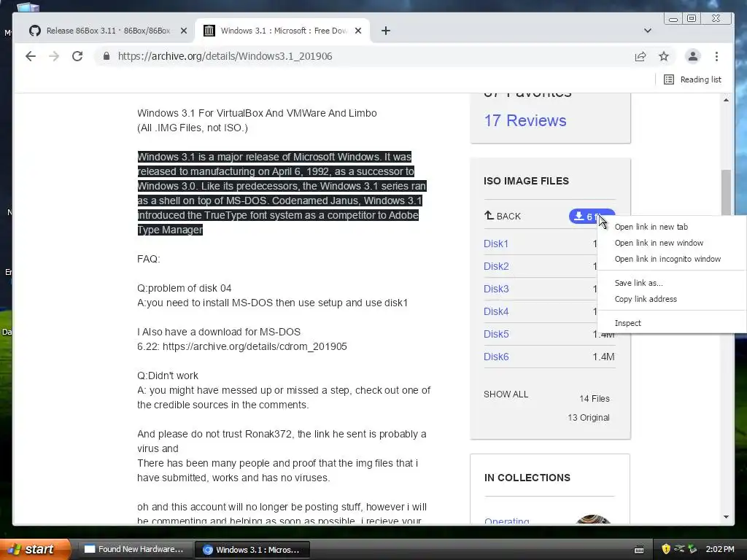Click the IN COLLECTIONS heading
747x560 pixels.
[527, 478]
